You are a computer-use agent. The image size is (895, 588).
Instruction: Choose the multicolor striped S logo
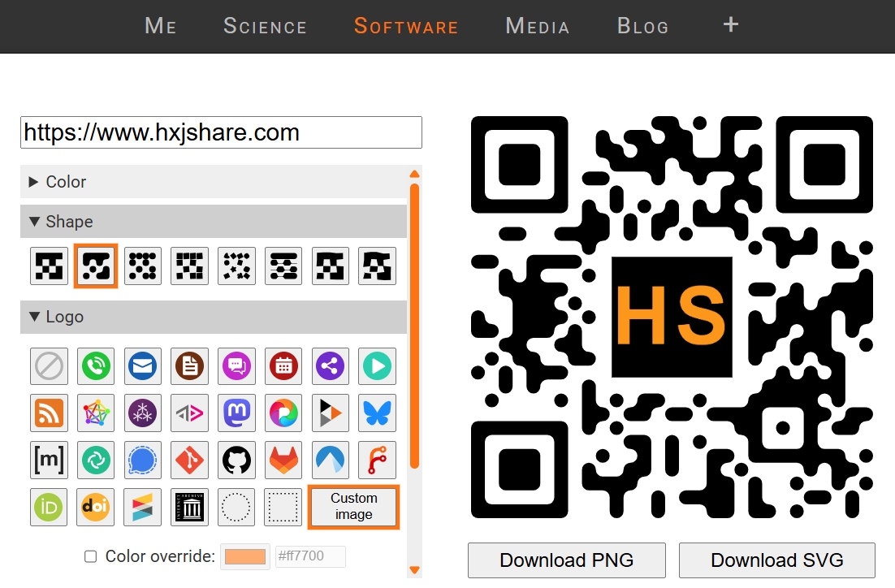tap(143, 507)
